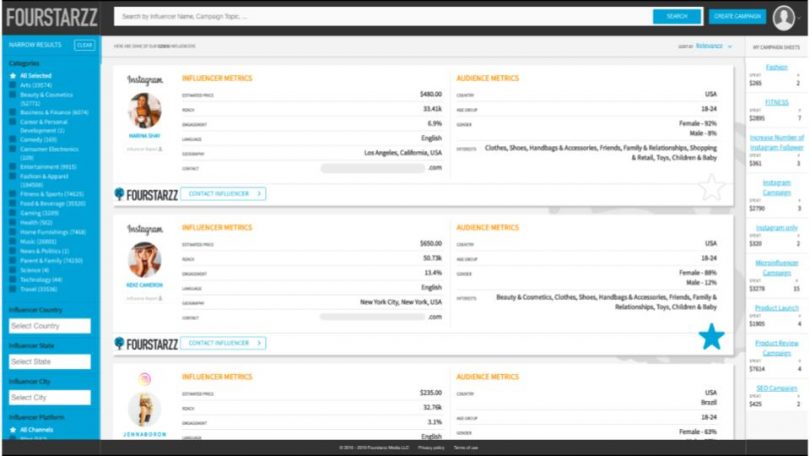The height and width of the screenshot is (456, 810).
Task: Open the Product Review Campaign sheet
Action: [776, 348]
